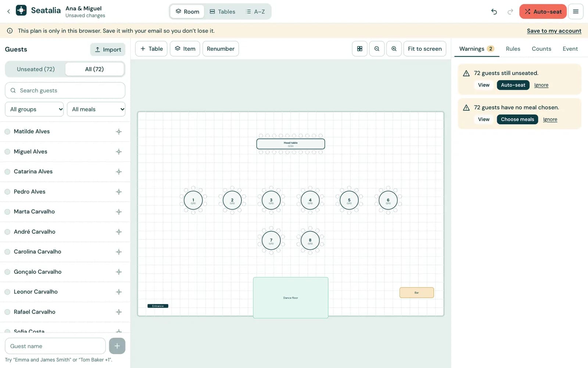This screenshot has width=588, height=368.
Task: Select Miguel Alves guest circle
Action: [7, 152]
